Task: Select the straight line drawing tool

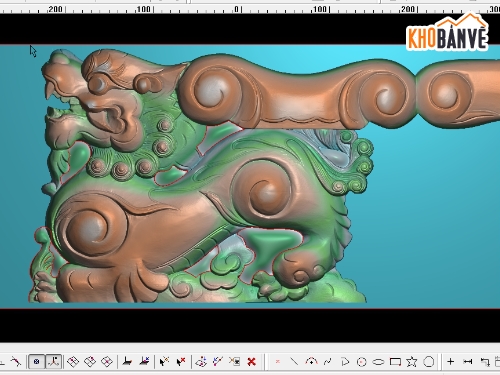Action: pyautogui.click(x=294, y=361)
